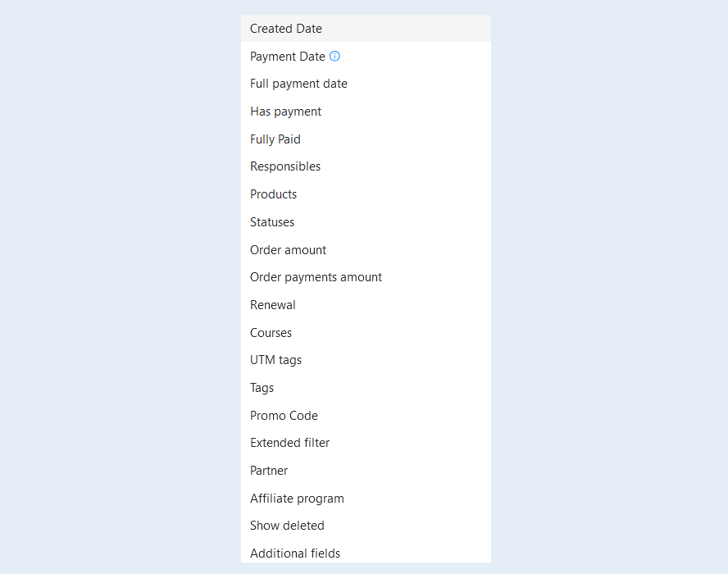Open the Extended filter option
This screenshot has width=728, height=574.
pyautogui.click(x=366, y=443)
